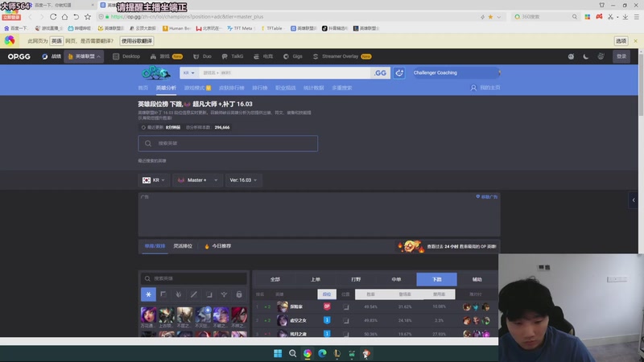Go to the browser home page icon
Image resolution: width=644 pixels, height=362 pixels.
(64, 17)
